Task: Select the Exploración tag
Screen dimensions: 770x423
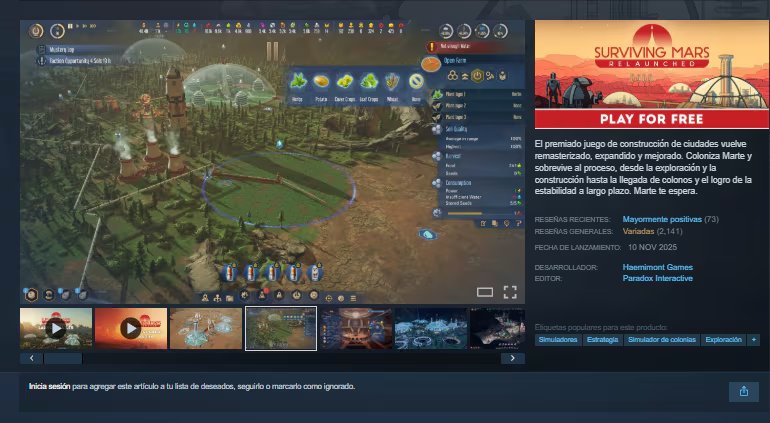Action: [x=723, y=339]
